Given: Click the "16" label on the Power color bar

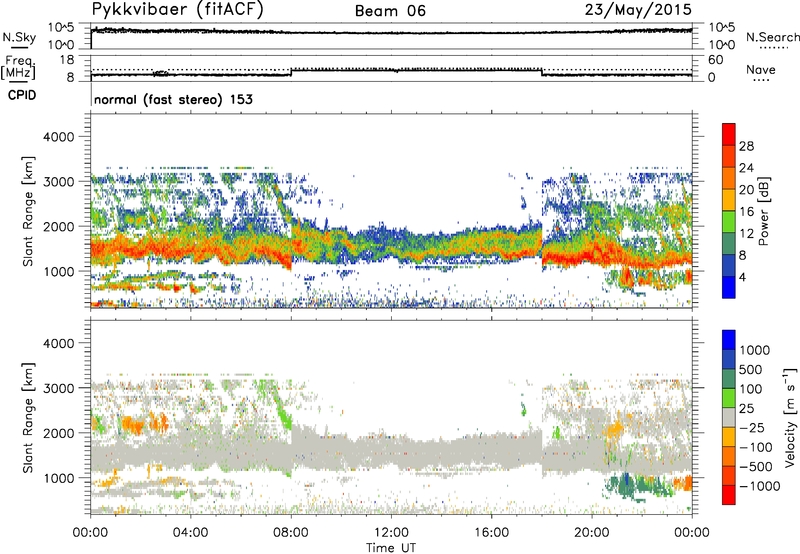Looking at the screenshot, I should 746,212.
